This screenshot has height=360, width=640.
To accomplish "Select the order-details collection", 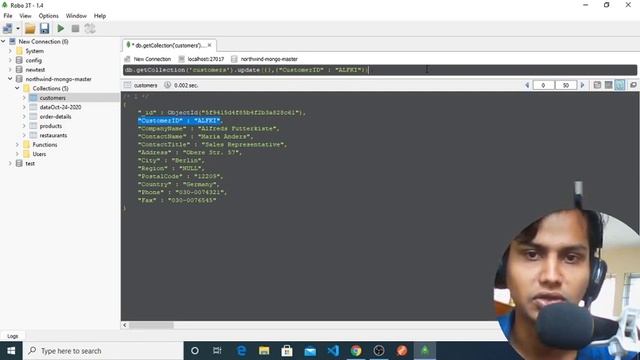I will [x=56, y=116].
